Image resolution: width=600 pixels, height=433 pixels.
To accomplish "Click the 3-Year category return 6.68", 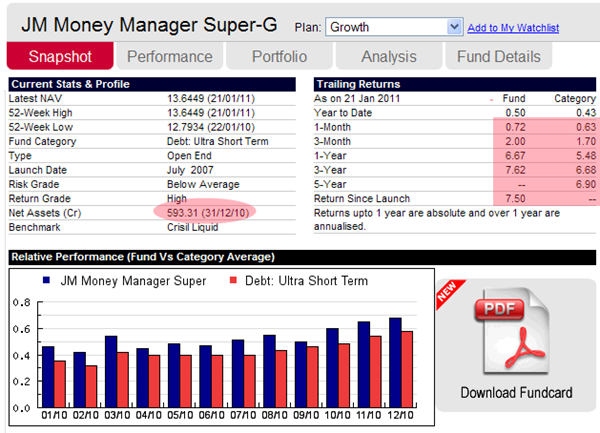I will (586, 170).
